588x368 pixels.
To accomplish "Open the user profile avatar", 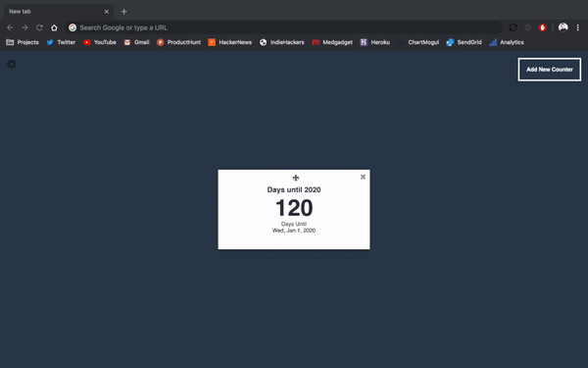I will (x=563, y=27).
